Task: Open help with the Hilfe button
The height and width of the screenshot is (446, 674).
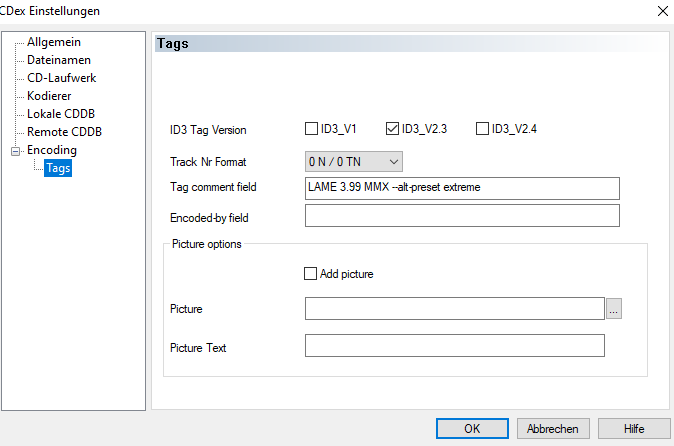Action: tap(633, 428)
